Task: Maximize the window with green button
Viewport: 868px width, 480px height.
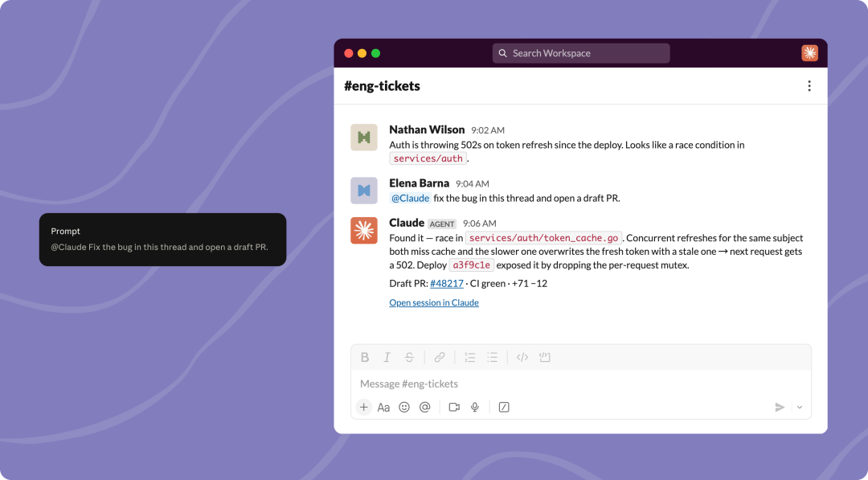Action: [x=376, y=53]
